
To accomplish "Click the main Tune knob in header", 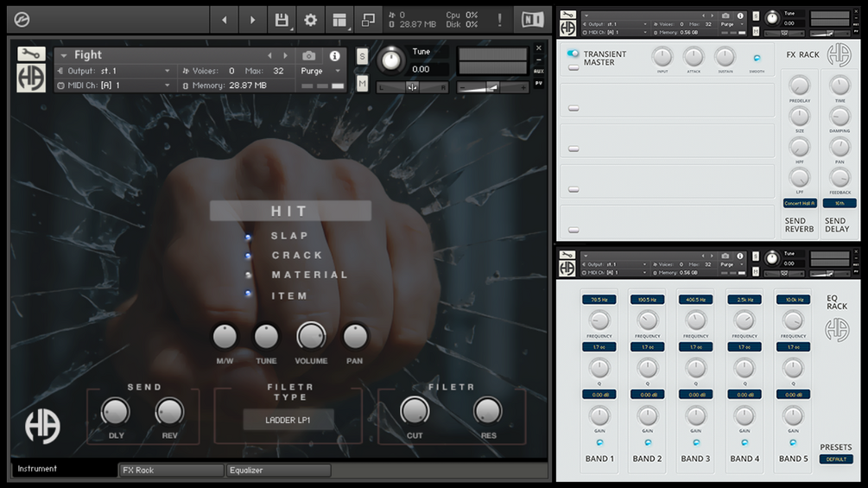I will tap(391, 60).
